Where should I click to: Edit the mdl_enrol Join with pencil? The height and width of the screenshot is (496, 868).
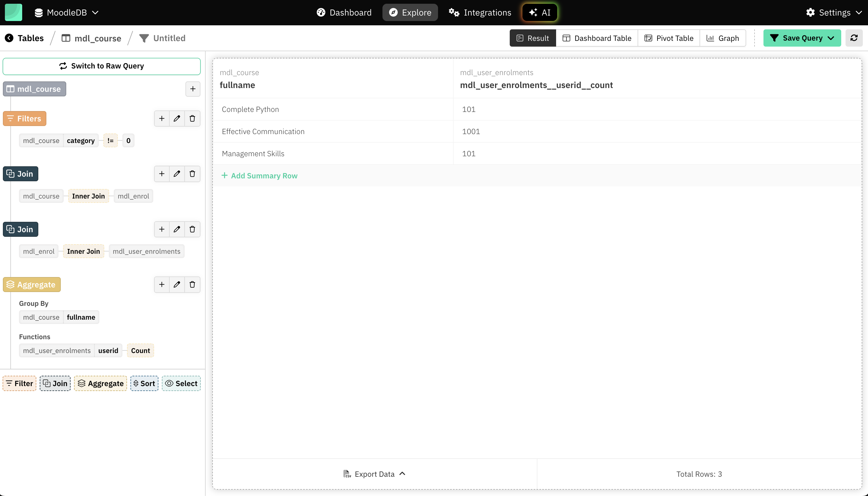tap(177, 174)
